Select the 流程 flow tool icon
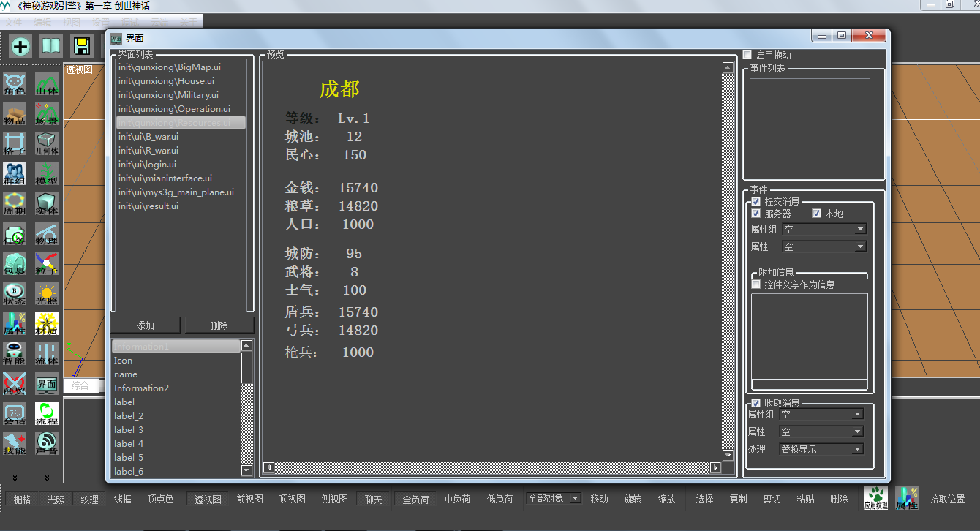 [x=47, y=413]
